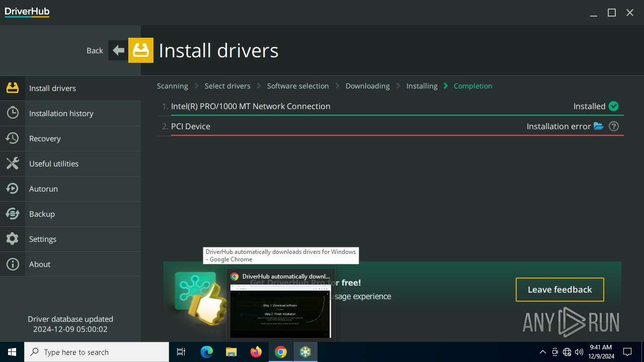Open the Recovery menu item
This screenshot has width=644, height=362.
[x=70, y=138]
